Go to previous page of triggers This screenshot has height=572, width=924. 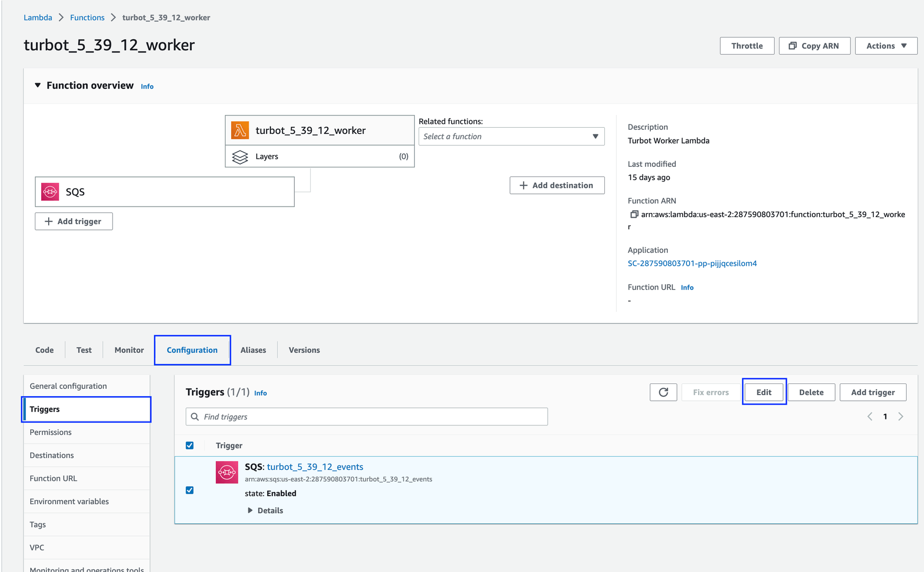tap(869, 417)
